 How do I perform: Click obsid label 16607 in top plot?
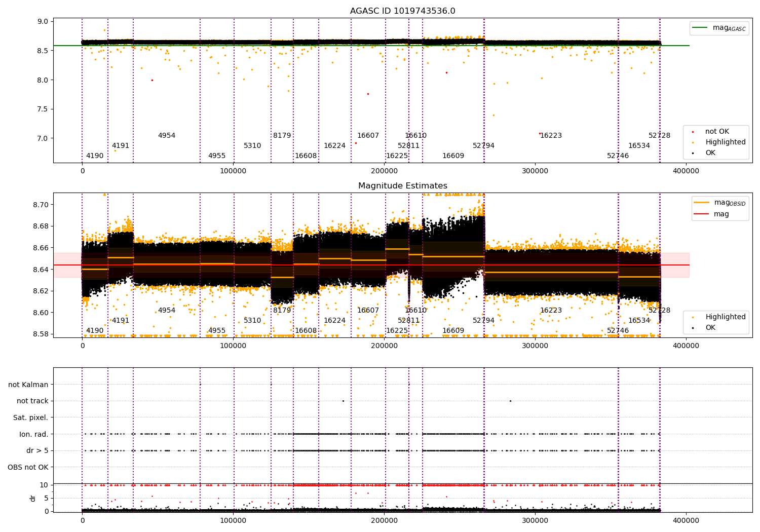click(x=368, y=135)
